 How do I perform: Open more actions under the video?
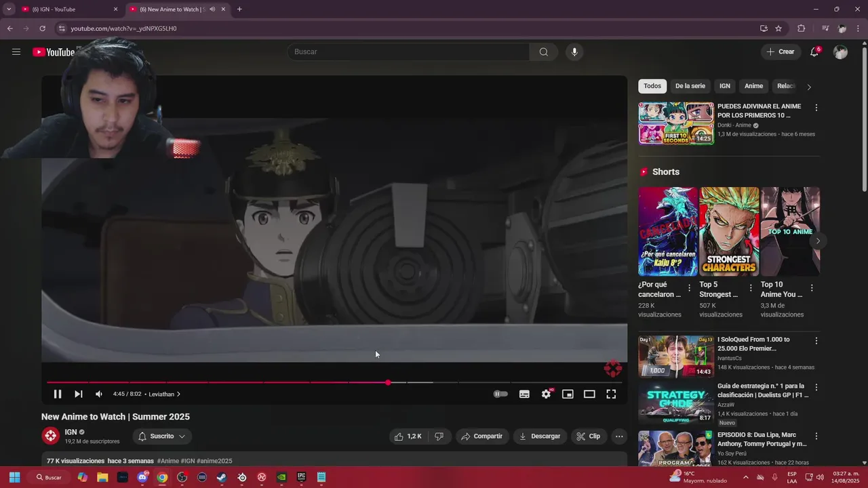coord(619,436)
